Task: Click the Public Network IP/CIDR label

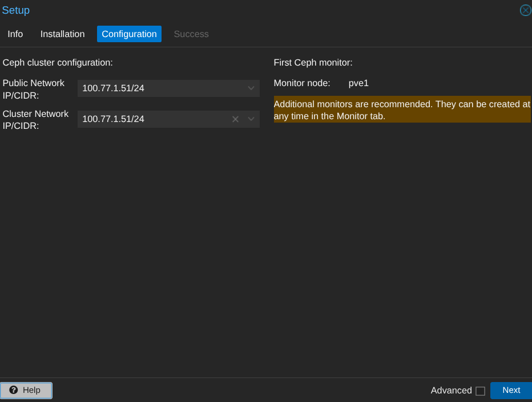Action: [34, 89]
